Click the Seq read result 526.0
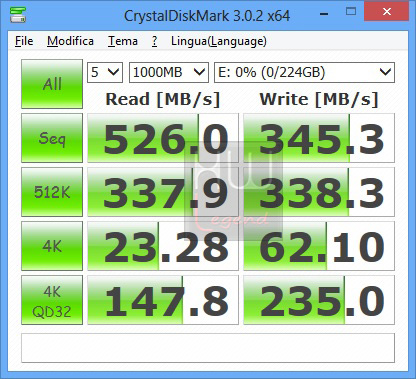Image resolution: width=416 pixels, height=379 pixels. point(163,138)
